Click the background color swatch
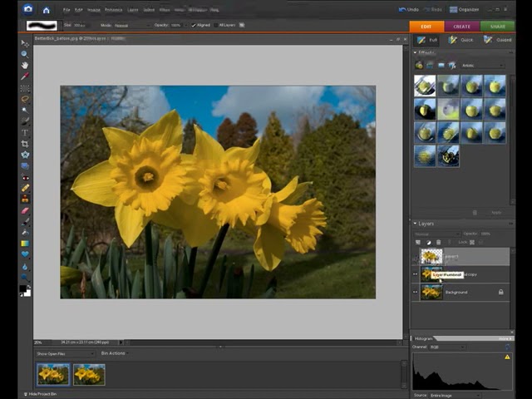This screenshot has height=399, width=532. 27,293
